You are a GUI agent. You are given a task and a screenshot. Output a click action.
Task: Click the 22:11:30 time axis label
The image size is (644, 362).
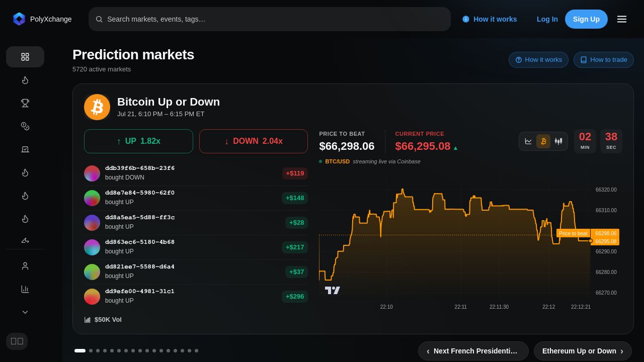(x=499, y=307)
